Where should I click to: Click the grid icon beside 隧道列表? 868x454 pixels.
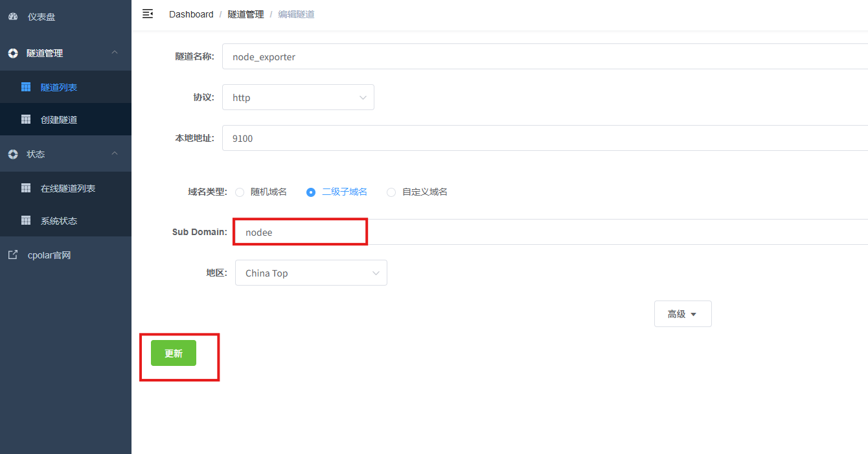26,87
